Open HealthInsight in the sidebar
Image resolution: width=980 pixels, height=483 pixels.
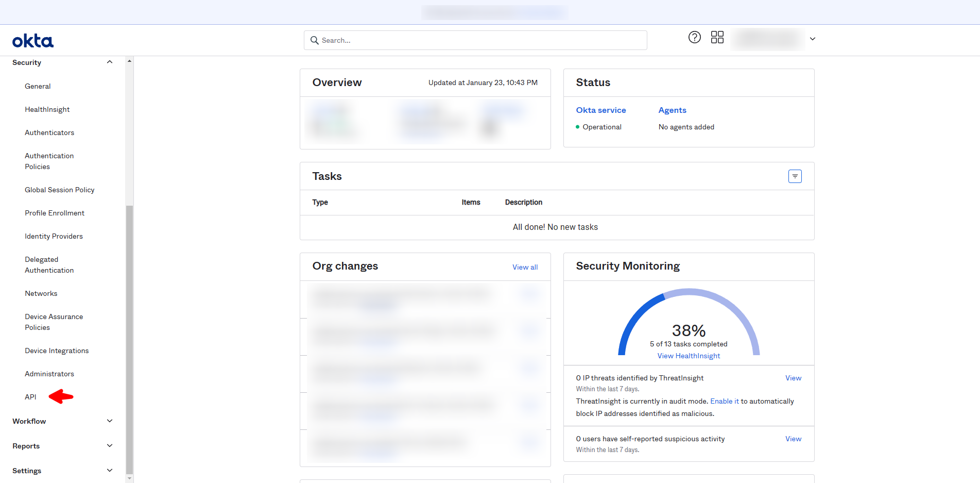coord(47,109)
